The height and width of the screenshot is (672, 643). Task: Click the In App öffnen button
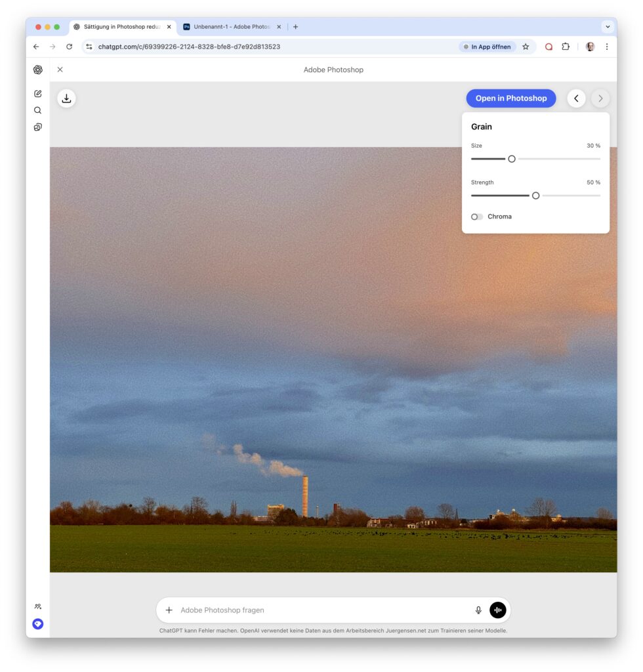[x=487, y=47]
